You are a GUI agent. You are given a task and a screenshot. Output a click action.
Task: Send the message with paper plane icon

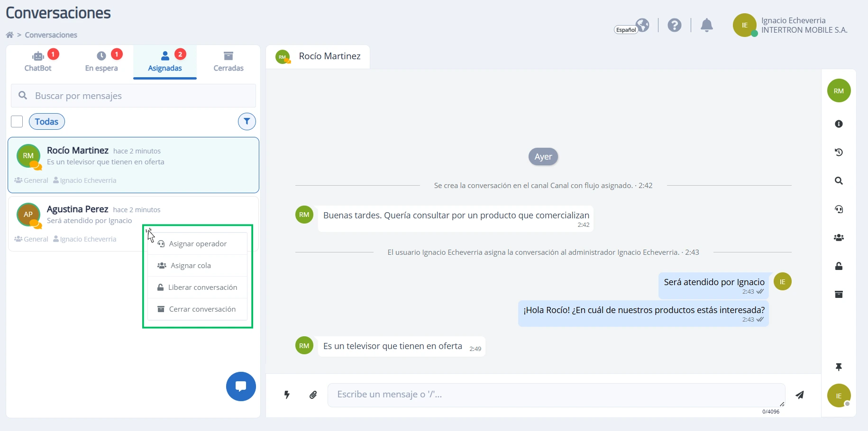click(800, 395)
